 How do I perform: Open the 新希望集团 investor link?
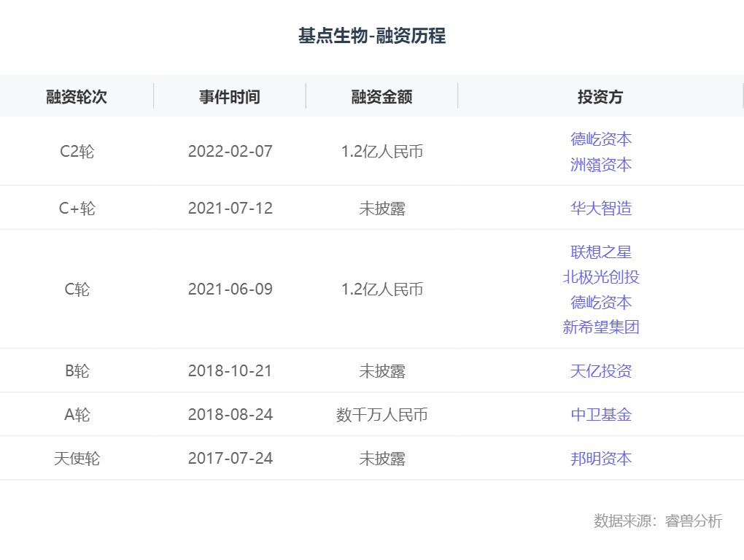pos(601,327)
